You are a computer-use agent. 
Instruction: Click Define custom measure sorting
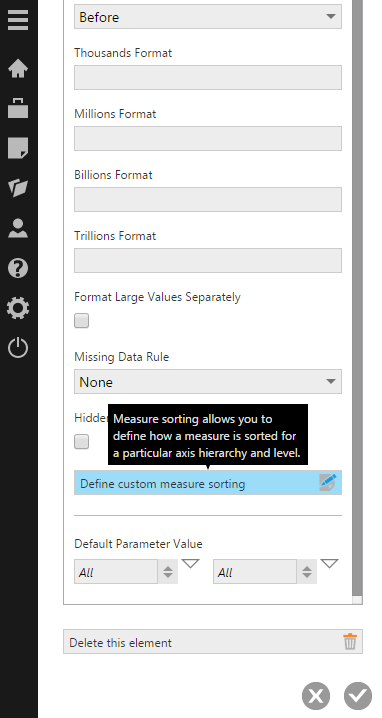208,483
